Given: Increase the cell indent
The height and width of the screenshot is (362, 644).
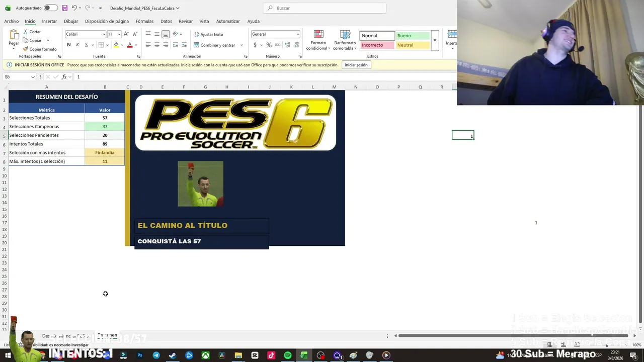Looking at the screenshot, I should 184,45.
